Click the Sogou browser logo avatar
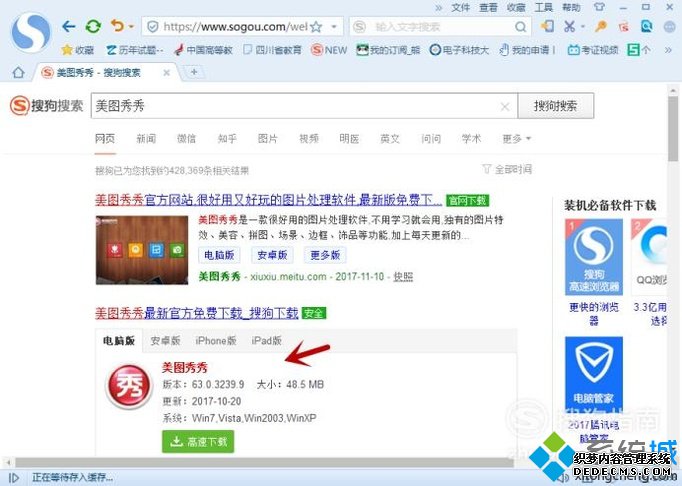Screen dimensions: 682x486 (31, 33)
